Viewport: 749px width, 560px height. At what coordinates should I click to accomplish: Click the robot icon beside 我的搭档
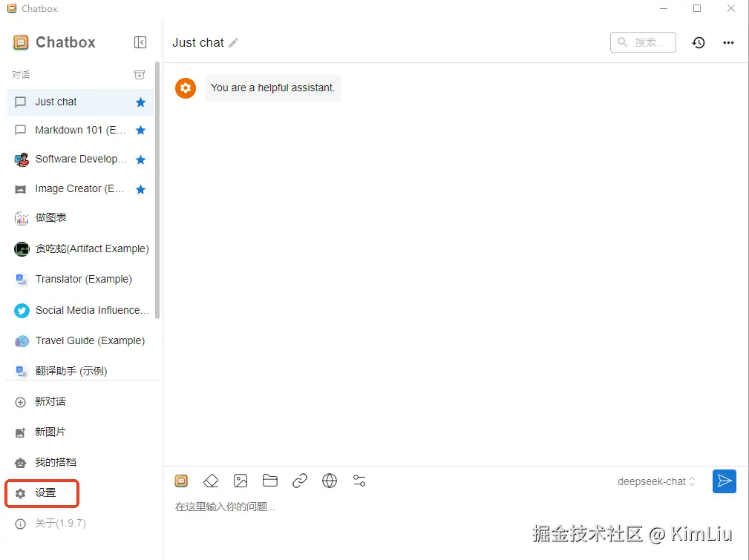pyautogui.click(x=21, y=463)
